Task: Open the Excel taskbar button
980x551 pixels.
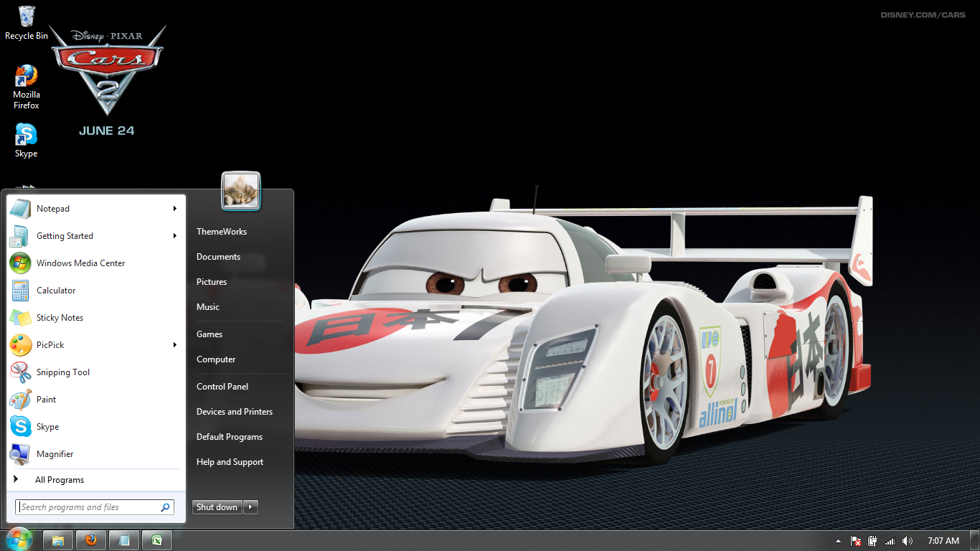Action: pyautogui.click(x=156, y=540)
